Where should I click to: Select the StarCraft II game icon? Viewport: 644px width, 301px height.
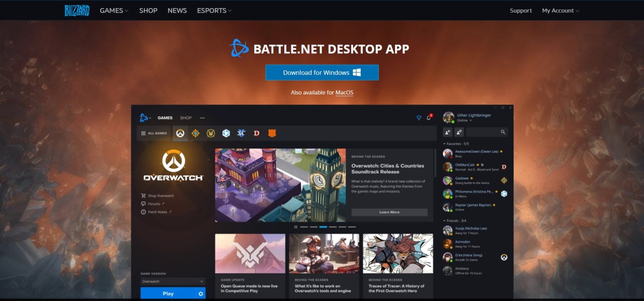(240, 133)
